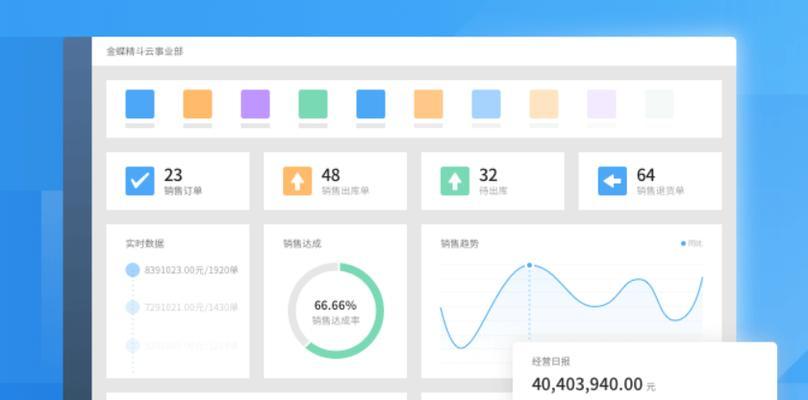Click the 销售达成 panel heading

click(302, 244)
